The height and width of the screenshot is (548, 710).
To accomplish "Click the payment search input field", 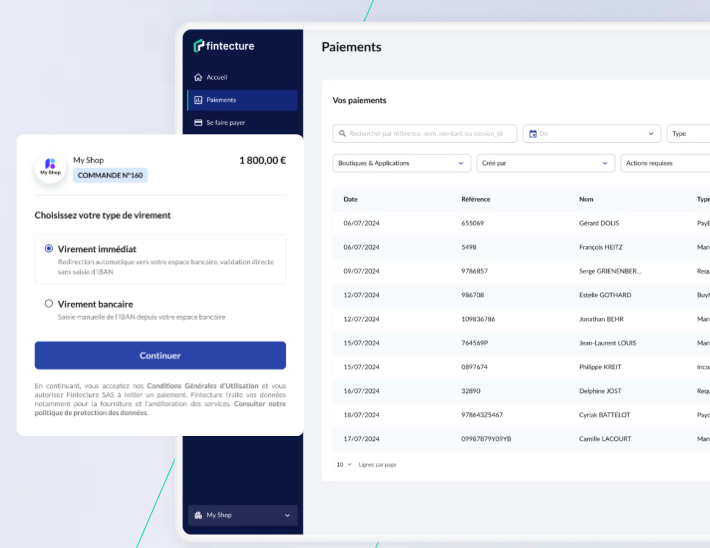I will [x=430, y=133].
